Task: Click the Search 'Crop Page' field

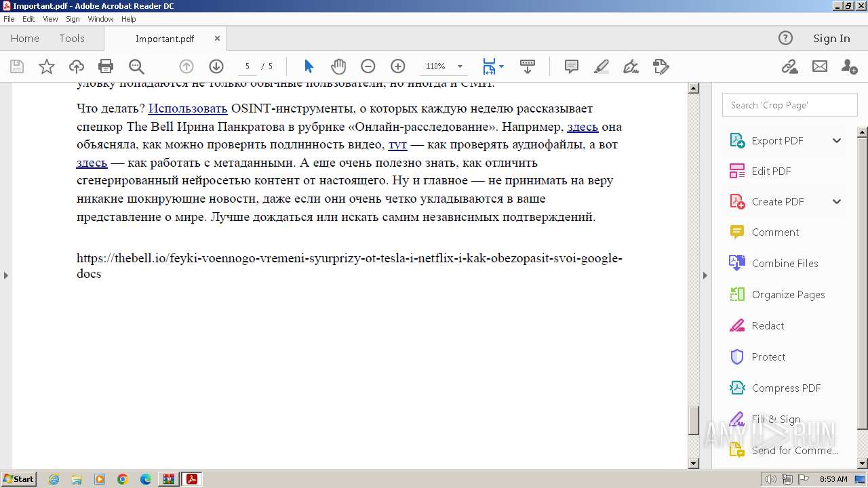Action: pos(789,105)
